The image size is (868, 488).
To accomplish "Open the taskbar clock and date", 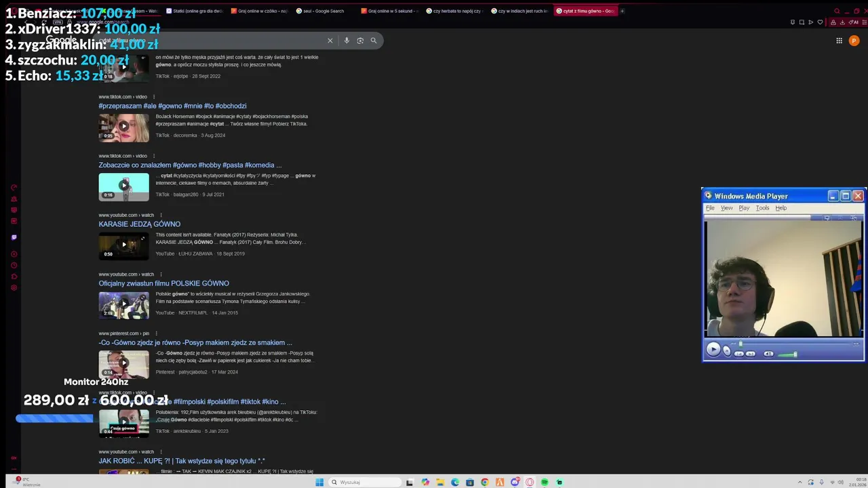I will tap(856, 482).
